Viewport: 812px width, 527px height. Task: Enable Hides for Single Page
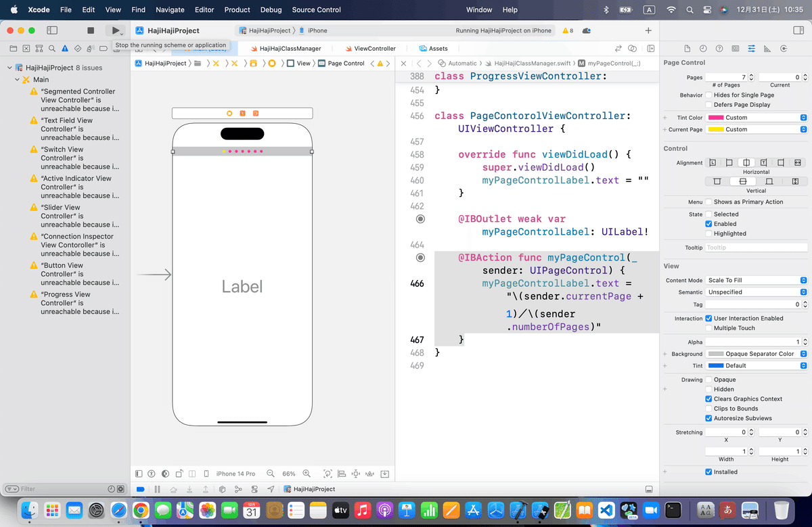pos(708,95)
